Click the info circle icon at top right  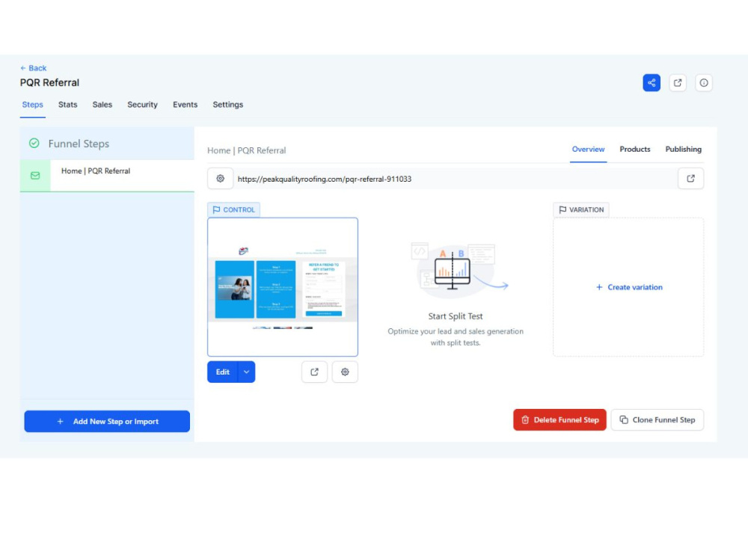point(704,82)
